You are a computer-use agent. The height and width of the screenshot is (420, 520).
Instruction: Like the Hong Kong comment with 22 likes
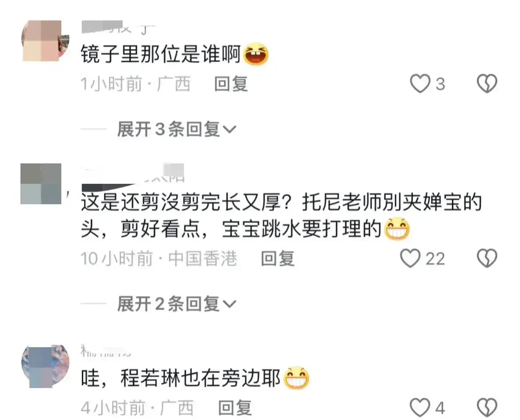point(410,258)
